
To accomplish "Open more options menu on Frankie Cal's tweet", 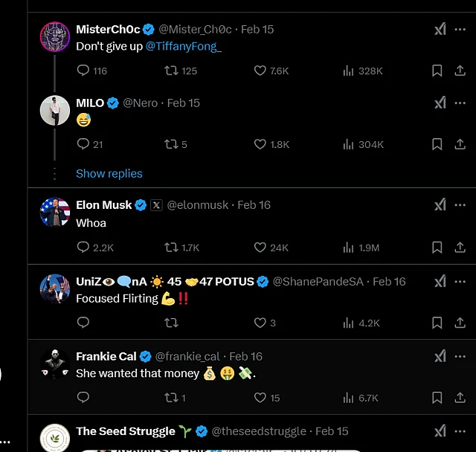I will pos(460,356).
